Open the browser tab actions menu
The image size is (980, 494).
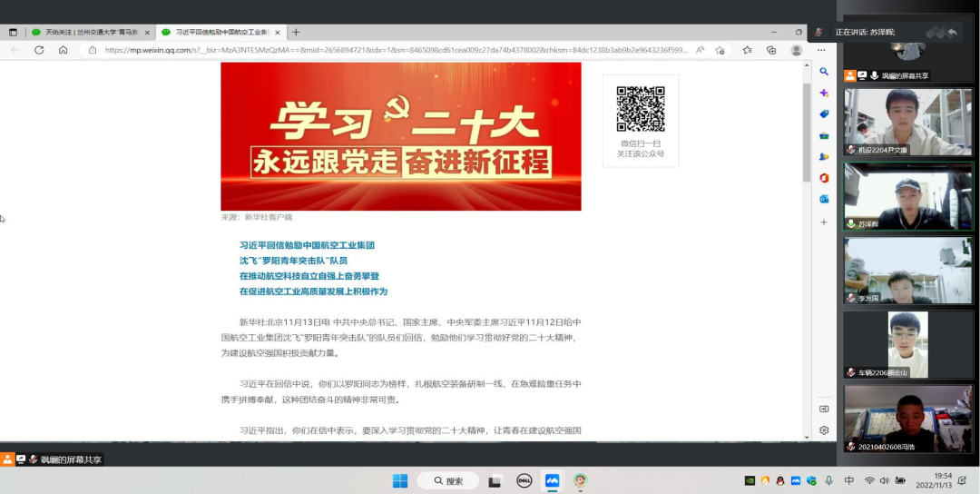(13, 32)
